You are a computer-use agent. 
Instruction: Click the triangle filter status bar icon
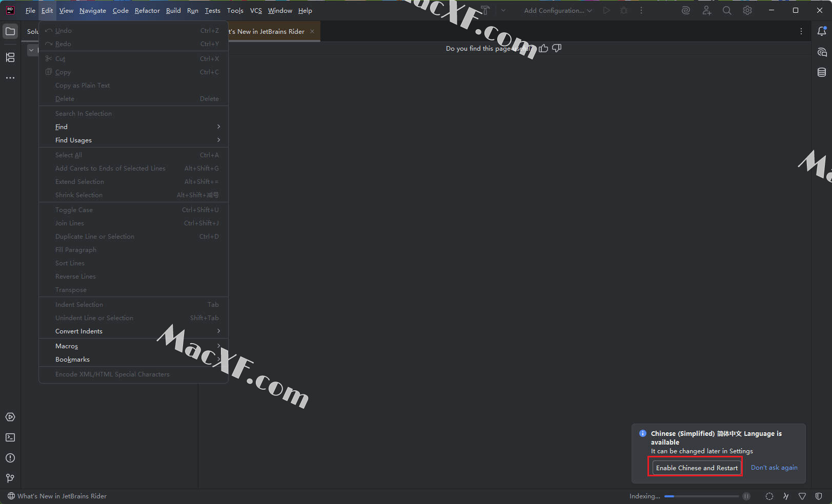click(x=802, y=496)
